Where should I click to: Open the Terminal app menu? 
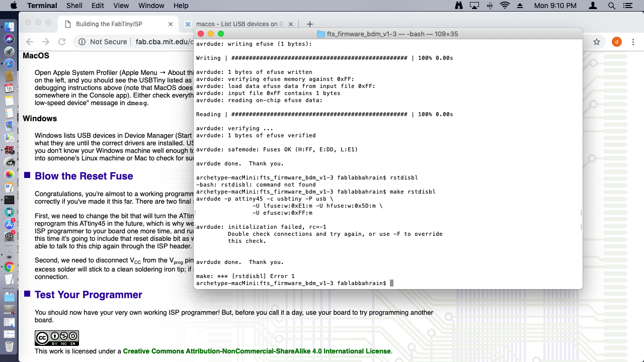[42, 6]
